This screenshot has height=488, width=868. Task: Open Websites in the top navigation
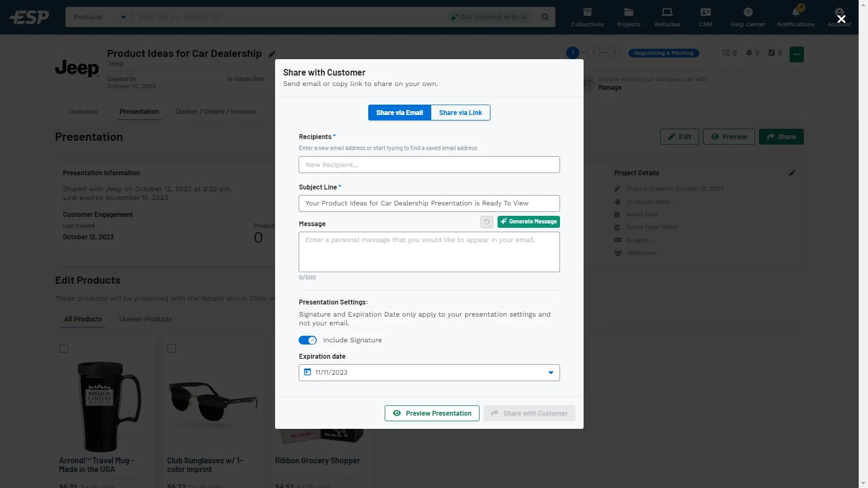pos(667,17)
